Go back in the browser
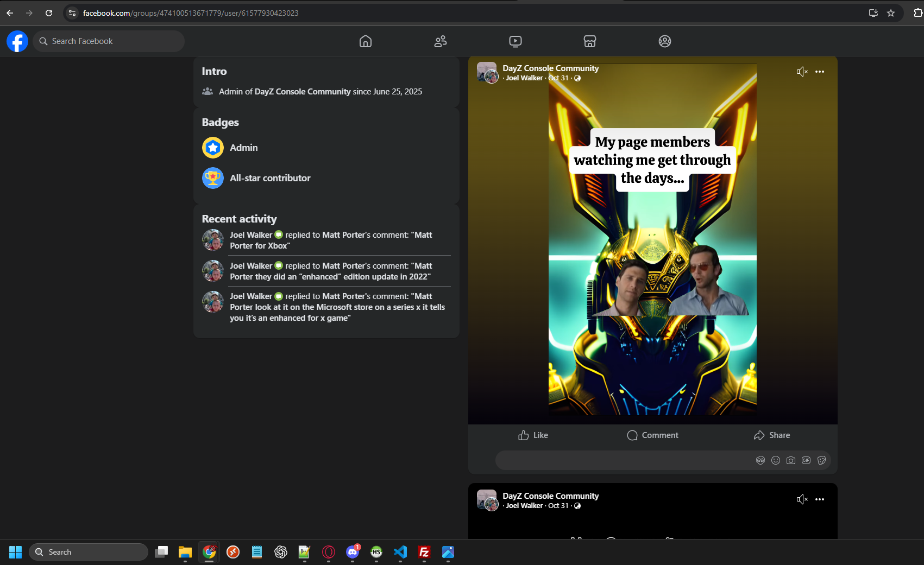The image size is (924, 565). [10, 13]
